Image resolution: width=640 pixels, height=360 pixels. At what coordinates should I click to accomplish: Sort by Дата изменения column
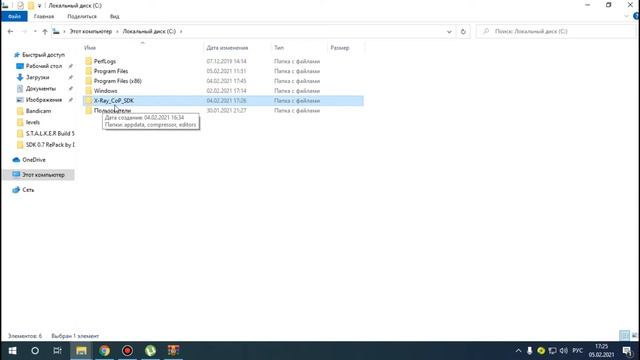coord(227,48)
